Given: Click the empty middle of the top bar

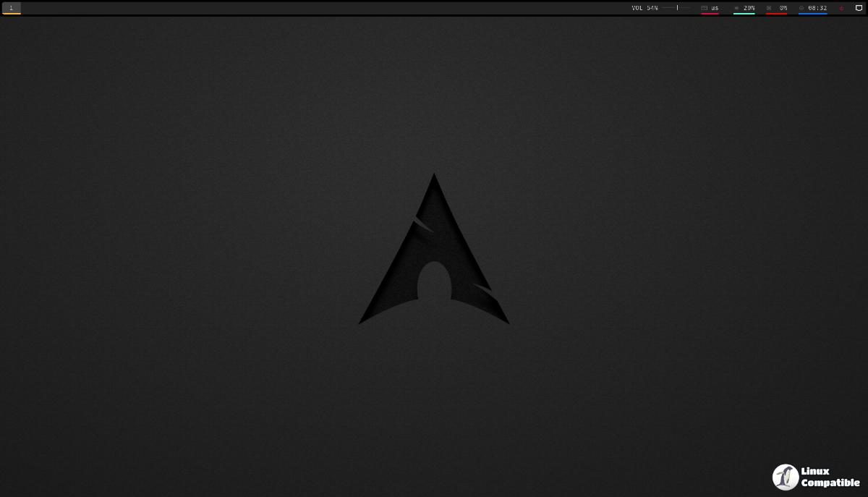Looking at the screenshot, I should pyautogui.click(x=325, y=8).
